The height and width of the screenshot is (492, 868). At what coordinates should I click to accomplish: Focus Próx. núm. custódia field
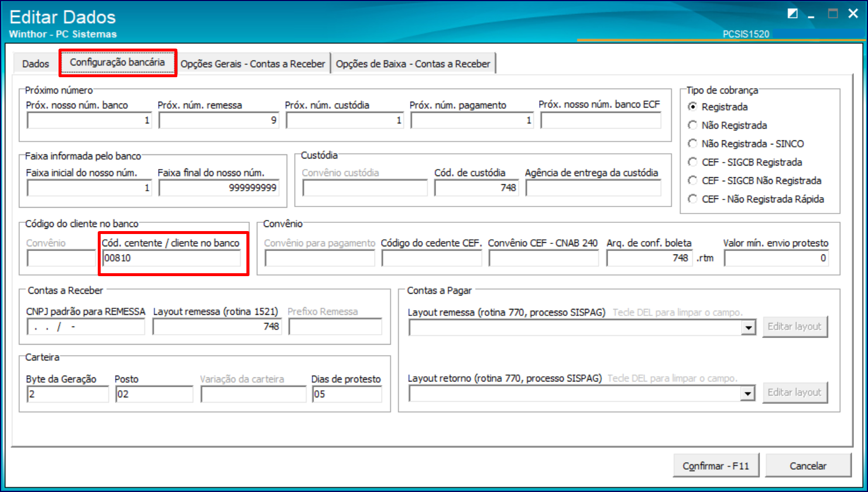tap(345, 120)
